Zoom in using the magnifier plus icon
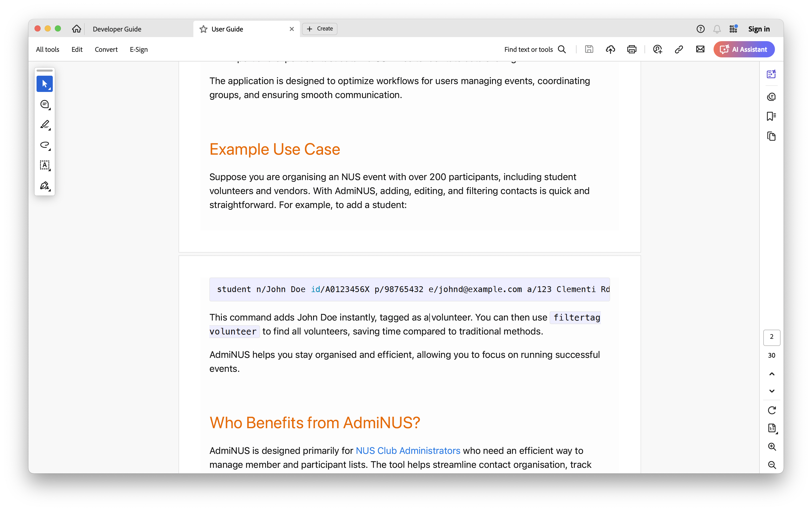 pos(772,446)
